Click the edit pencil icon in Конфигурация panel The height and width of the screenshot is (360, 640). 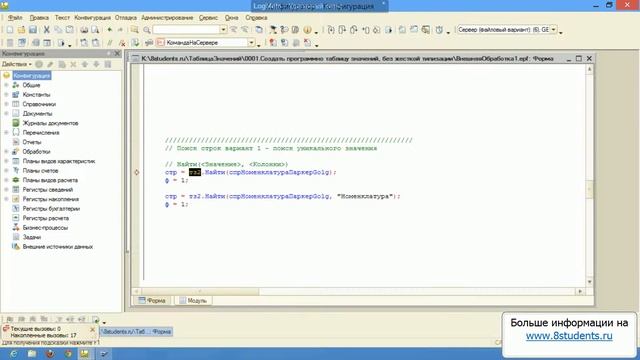click(50, 64)
